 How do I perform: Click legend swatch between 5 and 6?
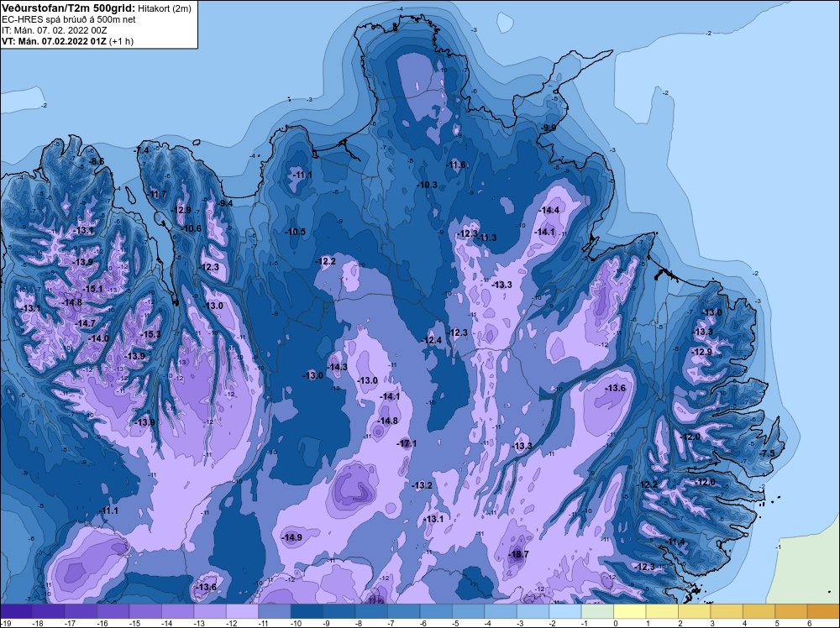(x=791, y=611)
